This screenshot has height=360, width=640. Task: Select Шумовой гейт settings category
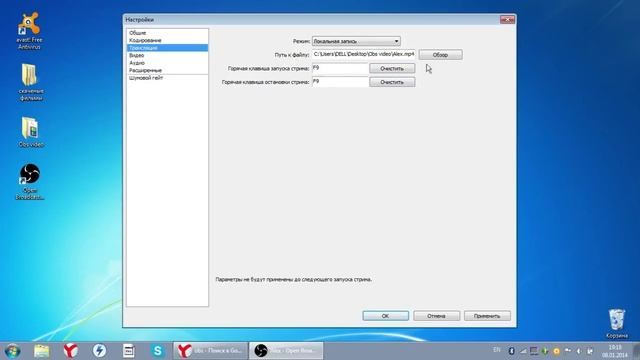[167, 78]
